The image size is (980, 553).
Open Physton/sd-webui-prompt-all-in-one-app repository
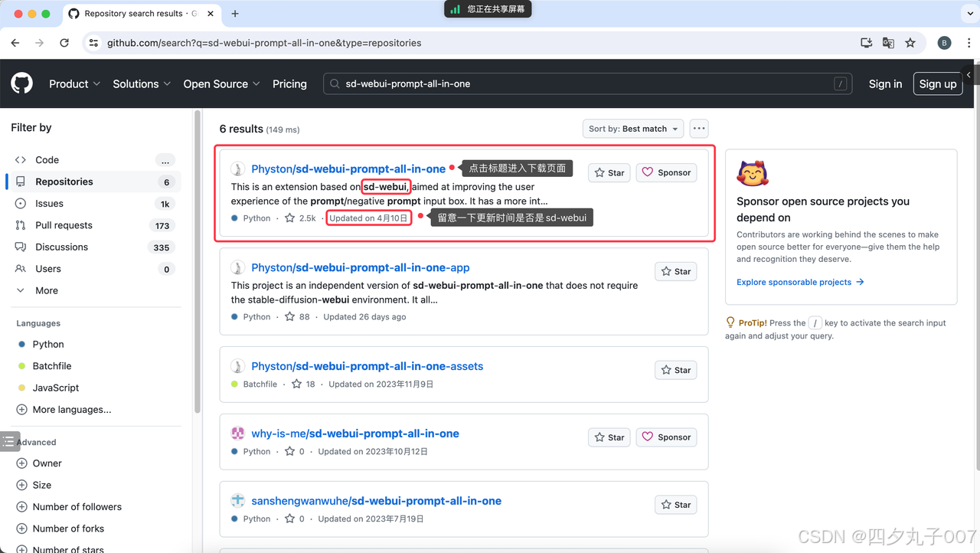click(361, 267)
